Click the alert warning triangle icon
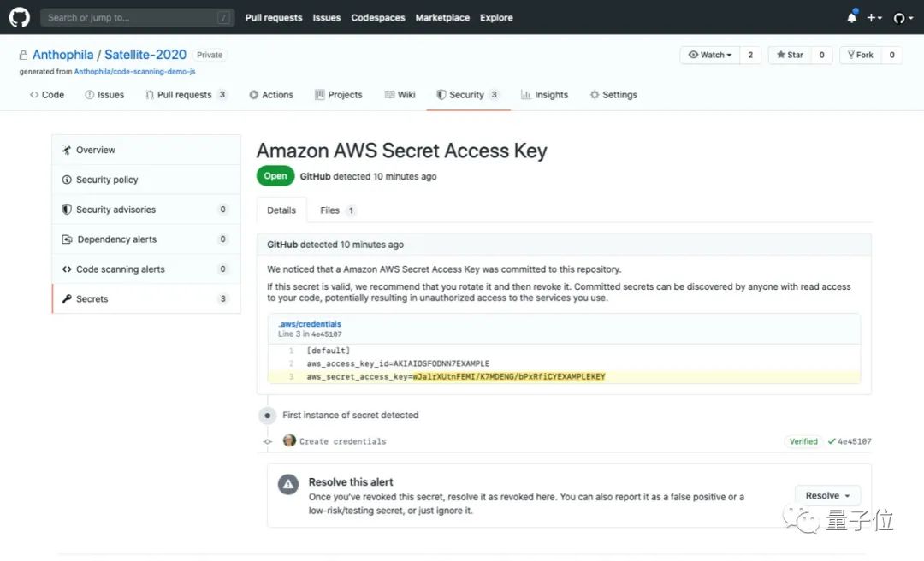Screen dimensions: 924x561 pyautogui.click(x=288, y=484)
